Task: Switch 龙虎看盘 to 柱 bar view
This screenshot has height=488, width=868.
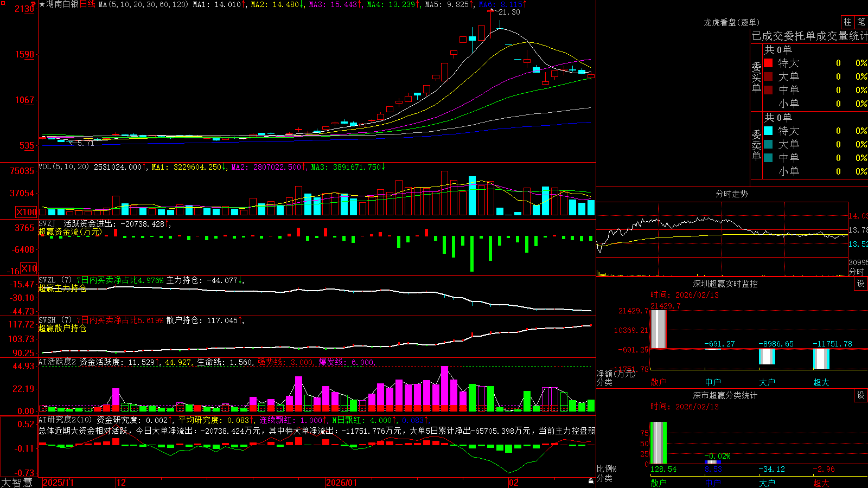Action: [x=847, y=22]
